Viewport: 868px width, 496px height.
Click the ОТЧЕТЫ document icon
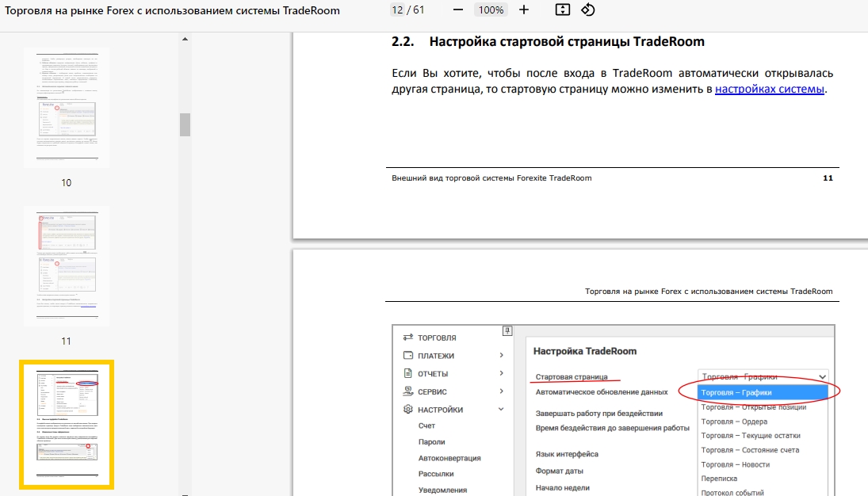[408, 373]
